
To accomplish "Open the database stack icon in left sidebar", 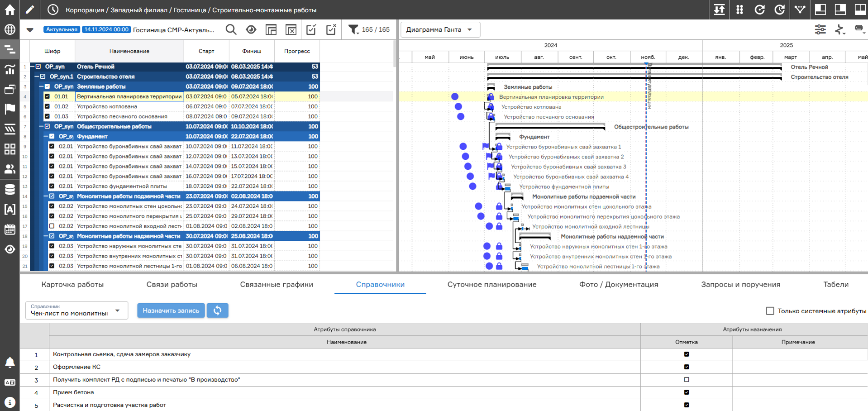I will (10, 189).
